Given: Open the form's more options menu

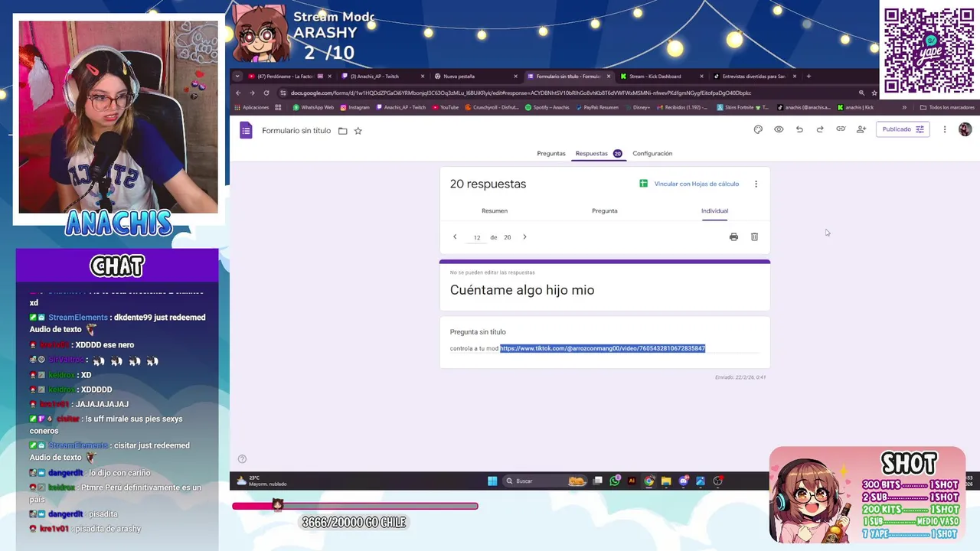Looking at the screenshot, I should 945,129.
